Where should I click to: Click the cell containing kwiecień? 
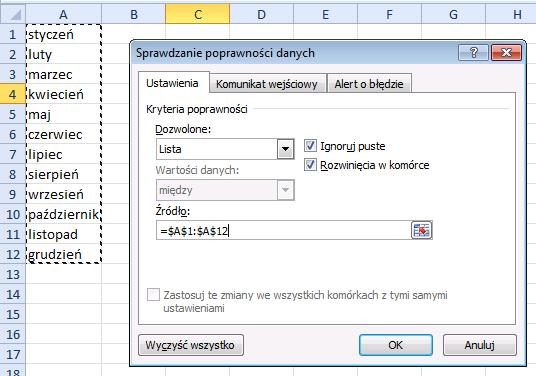point(64,94)
